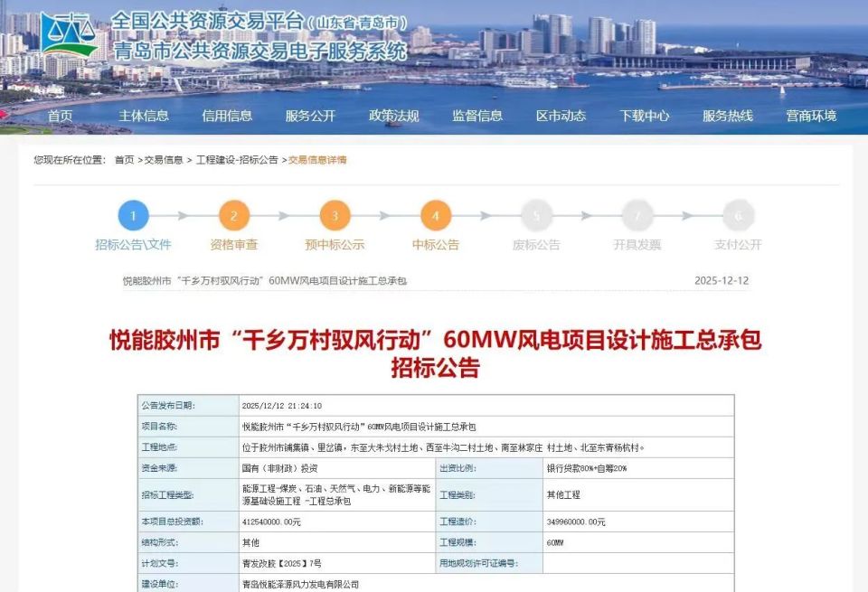Click the platform scales logo icon
This screenshot has width=868, height=592.
pyautogui.click(x=69, y=34)
